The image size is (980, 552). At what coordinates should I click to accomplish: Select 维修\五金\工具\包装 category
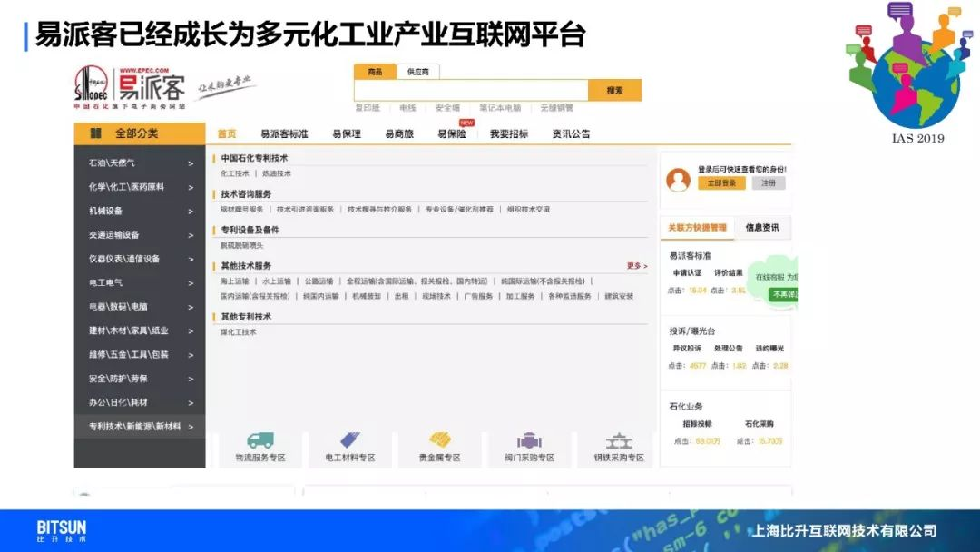pyautogui.click(x=140, y=355)
